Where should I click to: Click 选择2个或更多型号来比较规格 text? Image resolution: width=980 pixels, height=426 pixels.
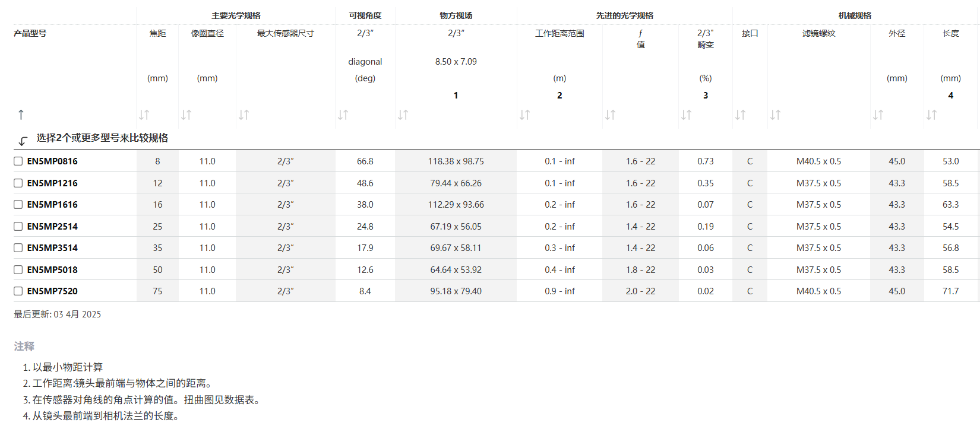pyautogui.click(x=102, y=138)
